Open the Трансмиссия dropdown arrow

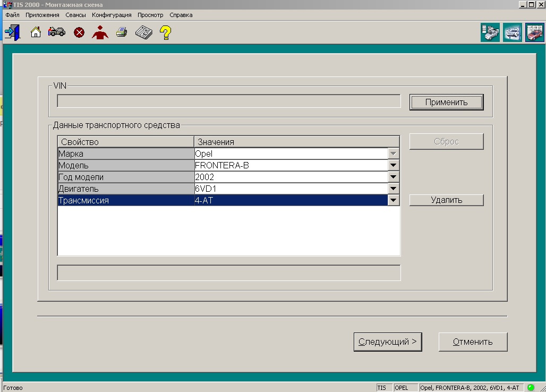coord(393,200)
